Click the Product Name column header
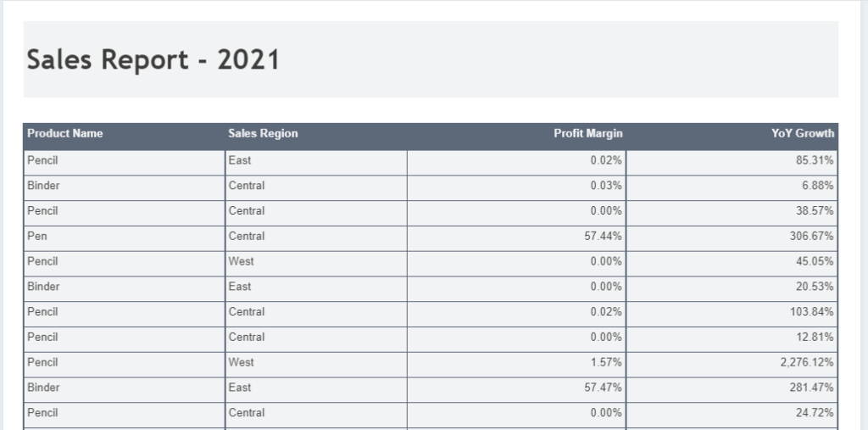Screen dimensions: 868x430 click(65, 133)
